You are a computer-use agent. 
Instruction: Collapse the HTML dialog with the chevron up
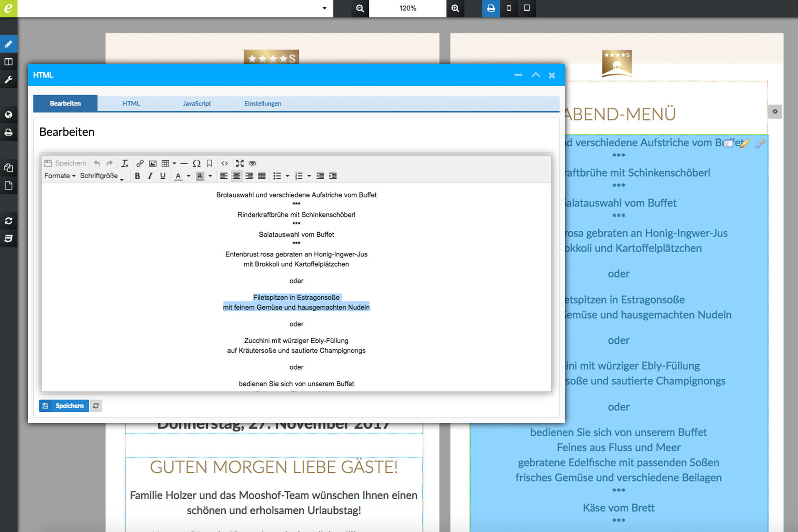pos(536,75)
